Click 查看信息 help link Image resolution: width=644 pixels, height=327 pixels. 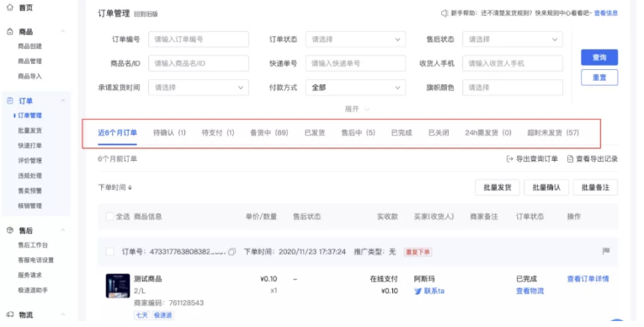pos(606,13)
